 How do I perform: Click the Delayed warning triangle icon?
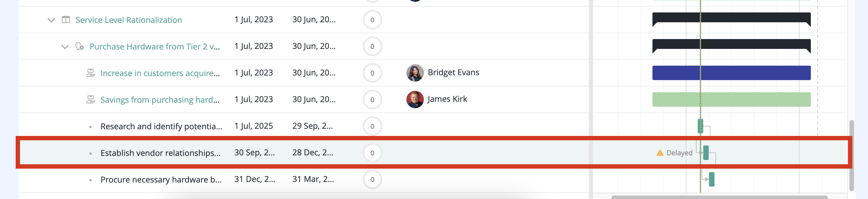point(660,153)
